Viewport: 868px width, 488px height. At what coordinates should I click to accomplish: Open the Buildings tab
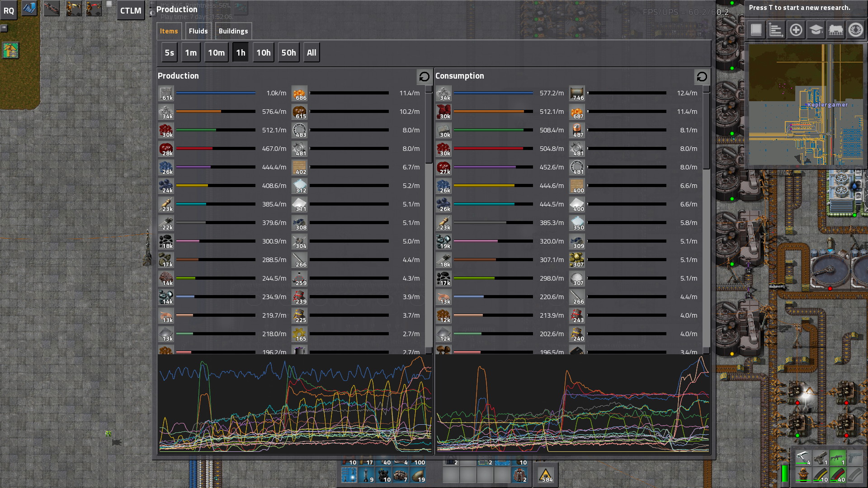[233, 31]
